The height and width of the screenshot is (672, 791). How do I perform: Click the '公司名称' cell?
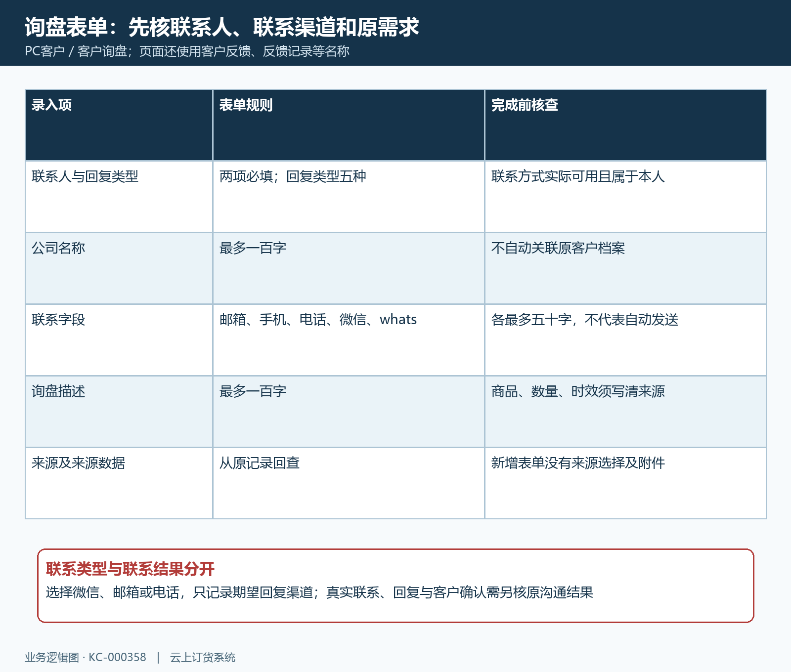[x=119, y=268]
